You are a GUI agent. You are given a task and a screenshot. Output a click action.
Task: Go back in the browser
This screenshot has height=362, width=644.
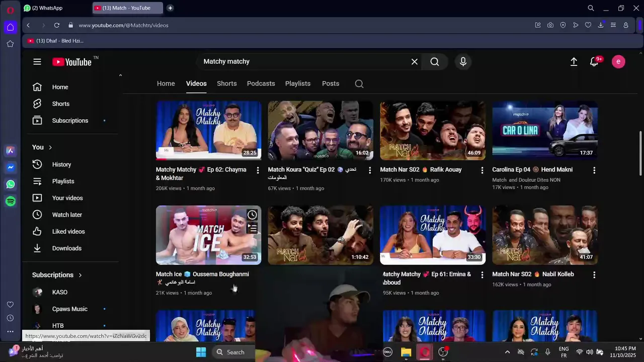tap(28, 25)
